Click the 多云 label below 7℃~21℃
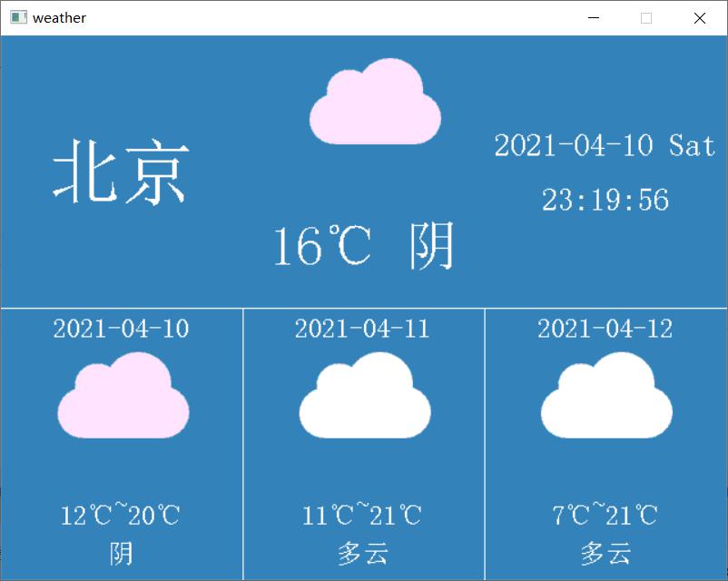The height and width of the screenshot is (581, 728). (605, 554)
